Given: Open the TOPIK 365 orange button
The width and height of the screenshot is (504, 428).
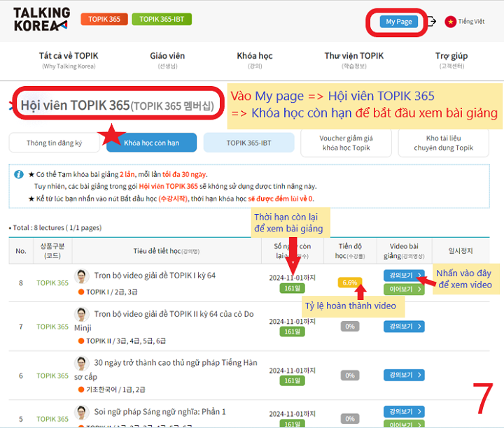Looking at the screenshot, I should pyautogui.click(x=104, y=20).
